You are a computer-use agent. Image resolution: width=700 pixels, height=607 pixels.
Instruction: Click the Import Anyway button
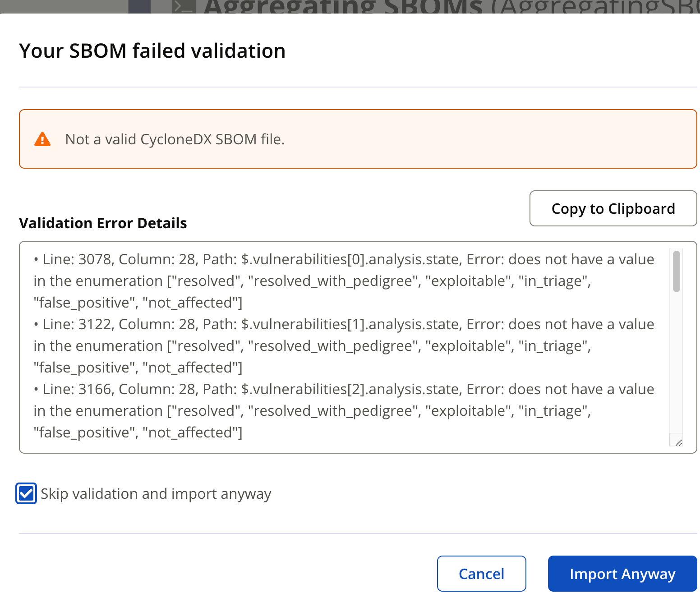click(x=622, y=574)
